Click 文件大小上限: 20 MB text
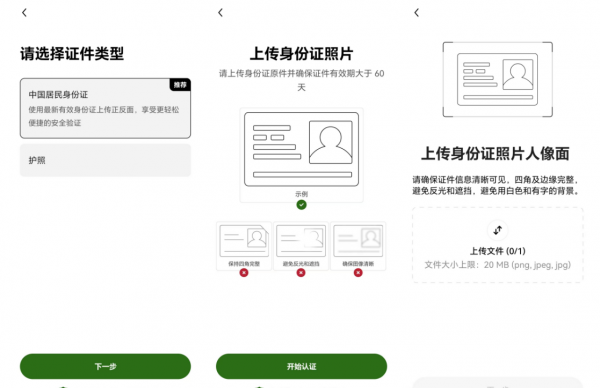Screen dimensions: 600x388 click(x=497, y=265)
